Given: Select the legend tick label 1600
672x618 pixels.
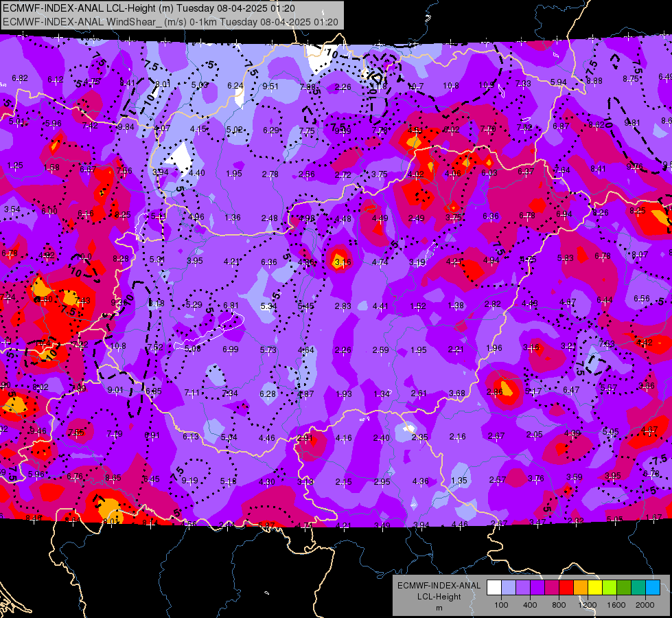Looking at the screenshot, I should 616,605.
